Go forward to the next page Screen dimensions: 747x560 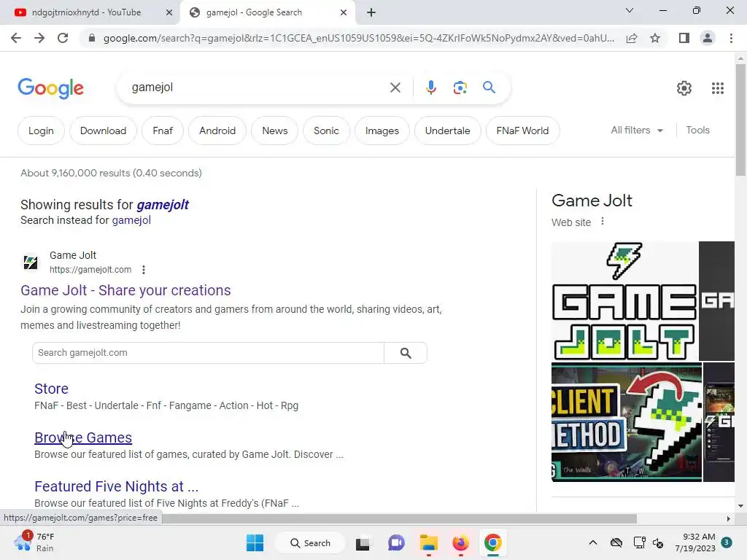(x=39, y=38)
